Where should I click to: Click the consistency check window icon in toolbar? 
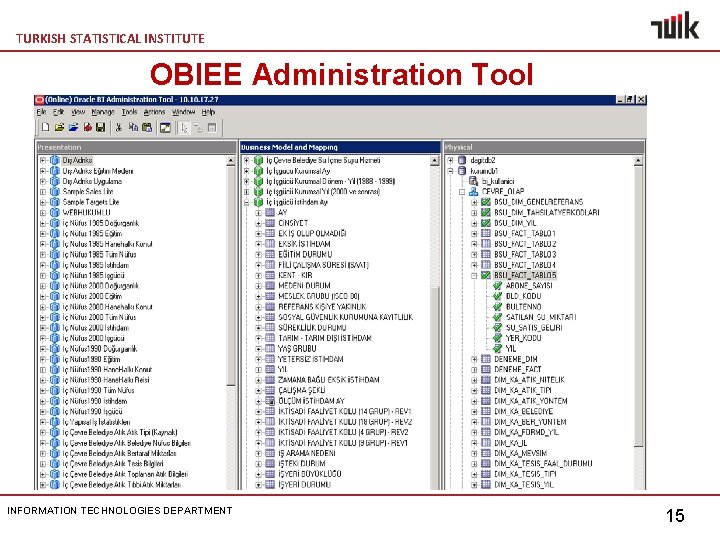tap(165, 128)
